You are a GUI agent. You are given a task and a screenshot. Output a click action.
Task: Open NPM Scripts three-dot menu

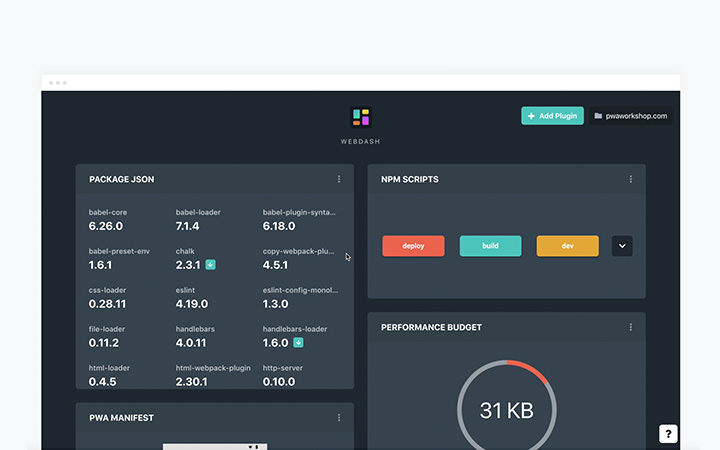[631, 179]
